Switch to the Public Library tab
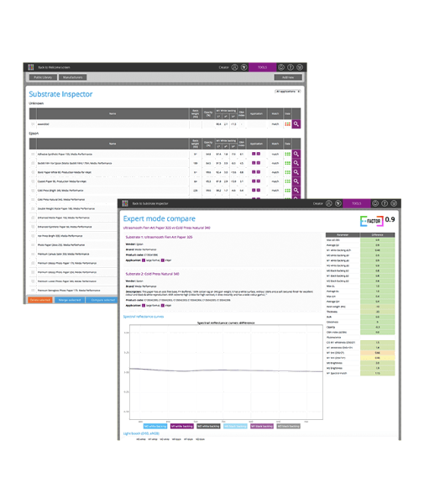This screenshot has width=424, height=504. 43,77
